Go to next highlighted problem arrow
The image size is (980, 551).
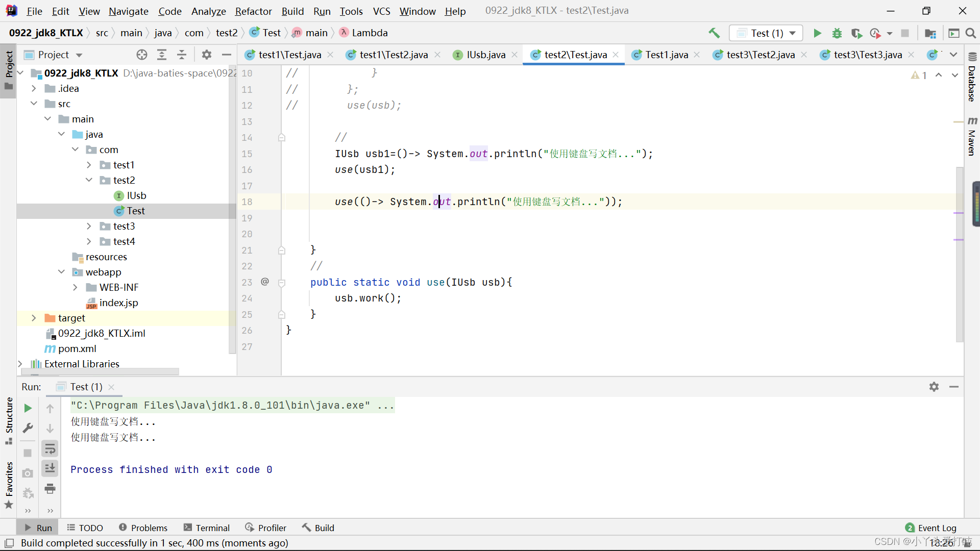click(x=955, y=75)
